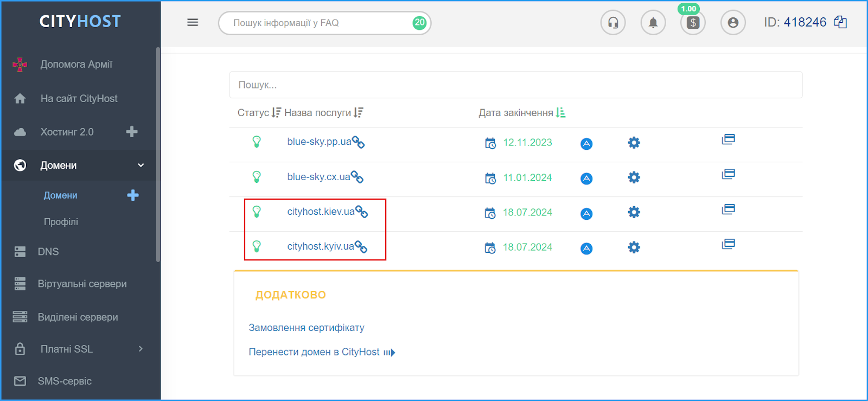Click status lightbulb for cityhost.kiev.ua
868x401 pixels.
coord(257,212)
